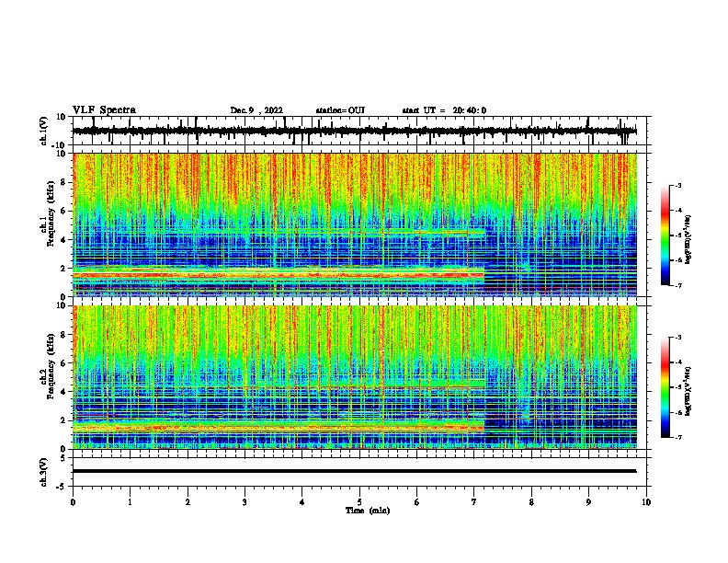Click the "Time (min)" axis title
The width and height of the screenshot is (728, 563).
click(368, 511)
